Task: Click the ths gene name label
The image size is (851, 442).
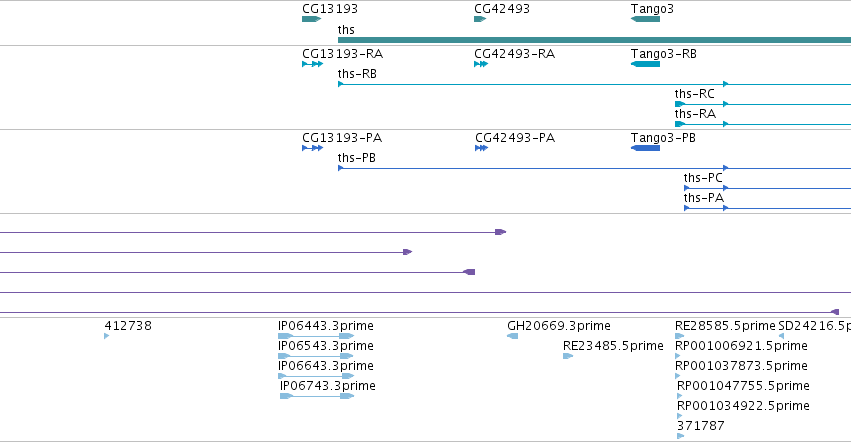Action: click(346, 30)
